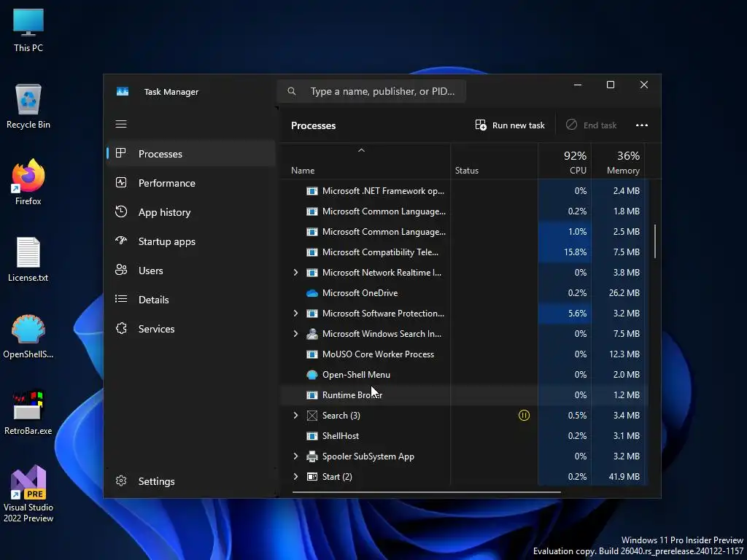Go to the Startup apps page
747x560 pixels.
(190, 241)
